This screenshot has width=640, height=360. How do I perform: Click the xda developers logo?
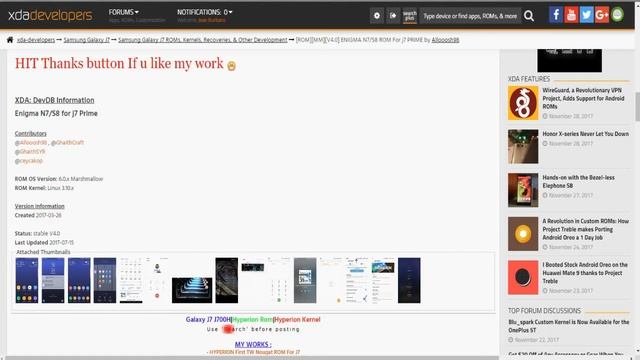(x=50, y=15)
